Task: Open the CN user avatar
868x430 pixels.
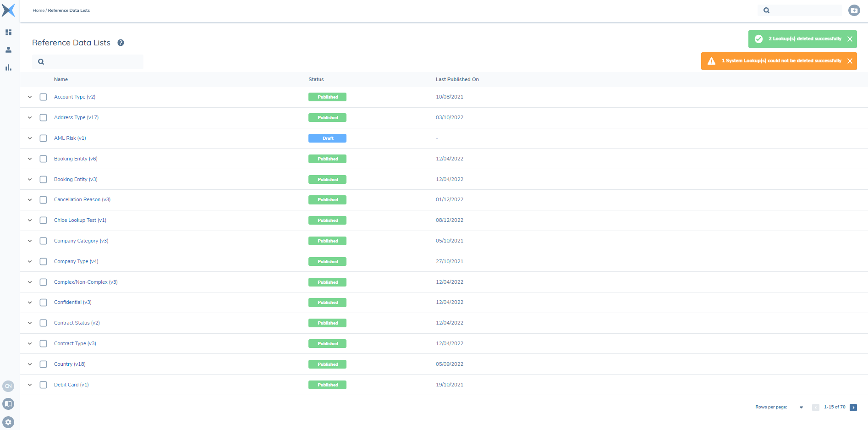Action: tap(8, 386)
